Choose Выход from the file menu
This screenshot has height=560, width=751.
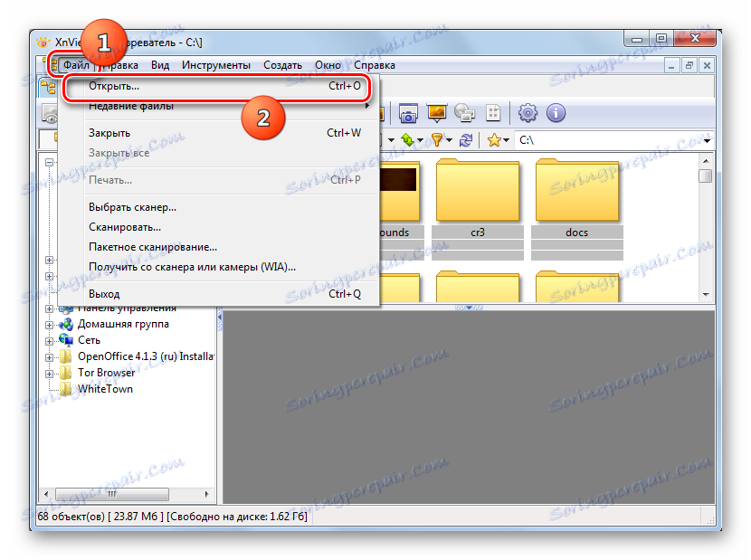(218, 294)
